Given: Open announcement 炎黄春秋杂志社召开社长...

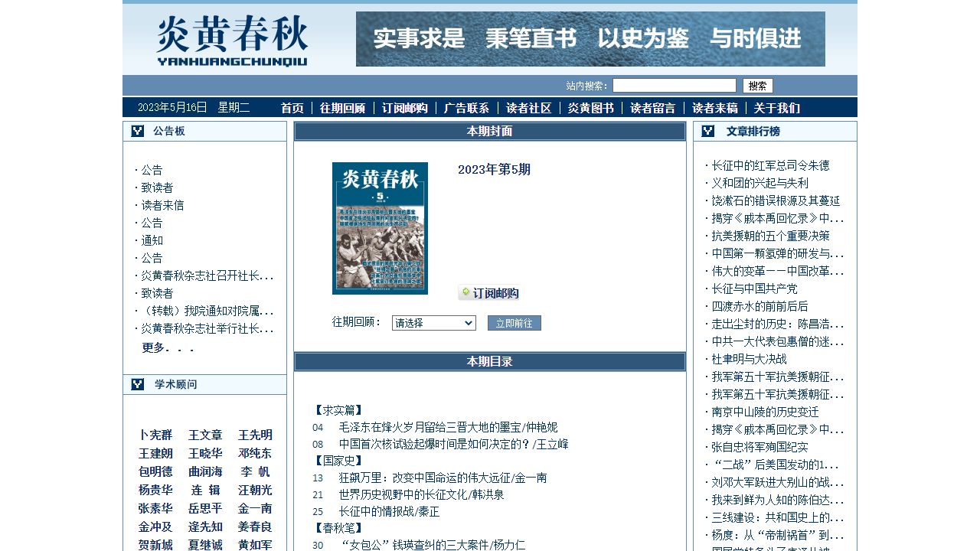Looking at the screenshot, I should (207, 275).
